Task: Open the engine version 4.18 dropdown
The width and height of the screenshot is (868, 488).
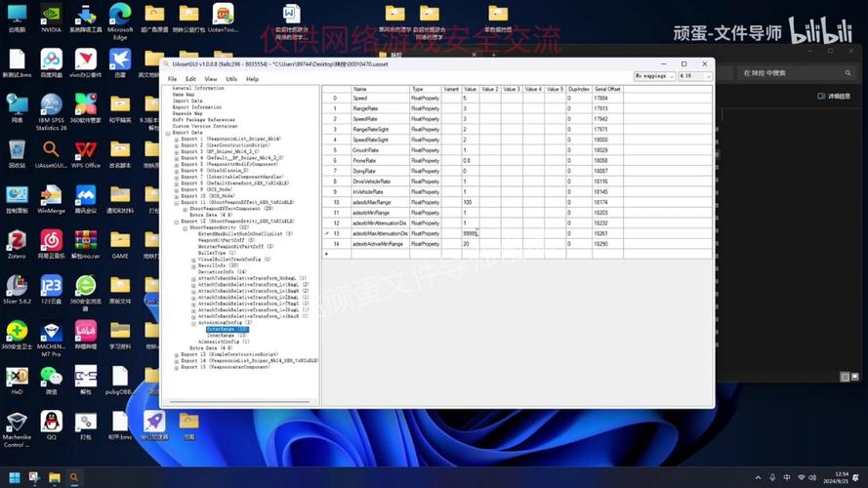Action: (695, 76)
